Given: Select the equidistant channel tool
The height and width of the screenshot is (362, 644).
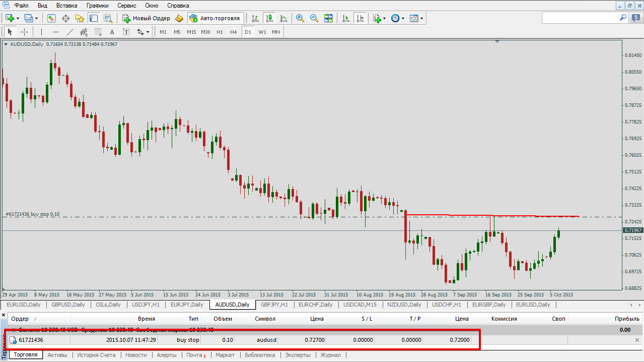Looking at the screenshot, I should coord(84,32).
